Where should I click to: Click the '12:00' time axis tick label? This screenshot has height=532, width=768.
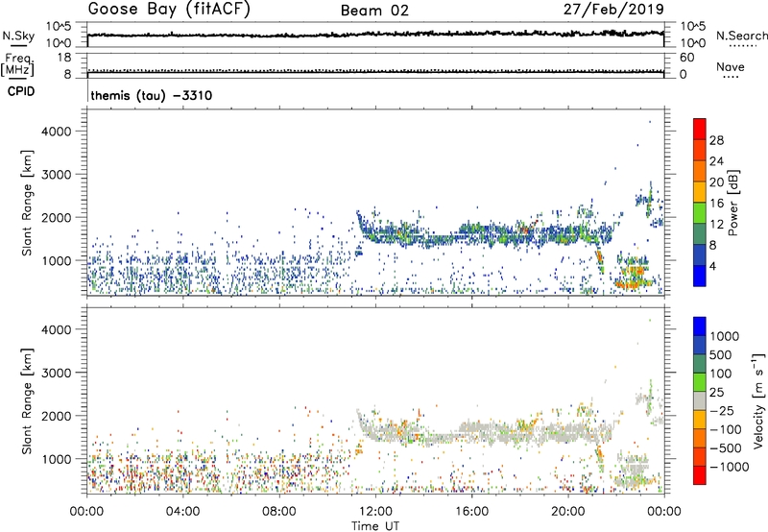[x=375, y=512]
